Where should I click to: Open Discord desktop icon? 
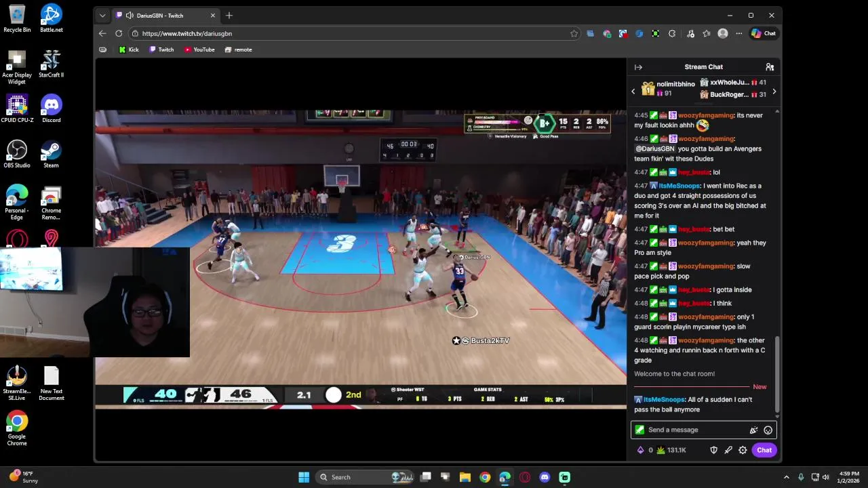[52, 108]
